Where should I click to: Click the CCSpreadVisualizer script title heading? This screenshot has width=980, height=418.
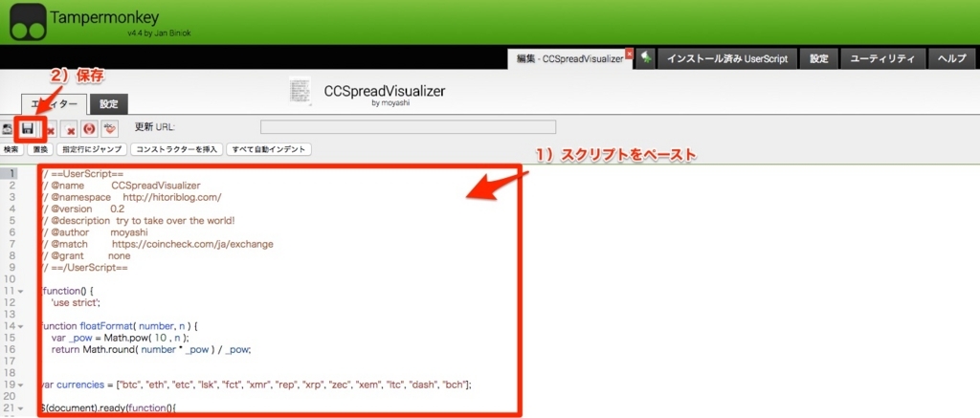pyautogui.click(x=385, y=90)
